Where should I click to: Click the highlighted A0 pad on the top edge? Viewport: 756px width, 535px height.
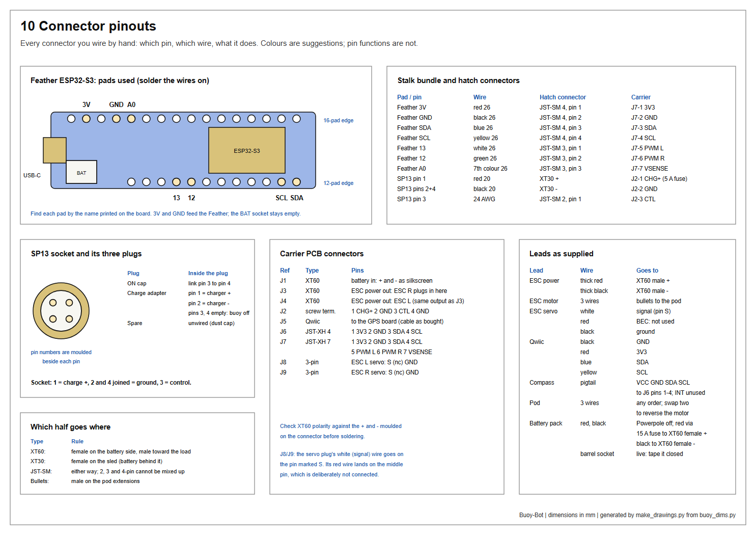pos(131,119)
